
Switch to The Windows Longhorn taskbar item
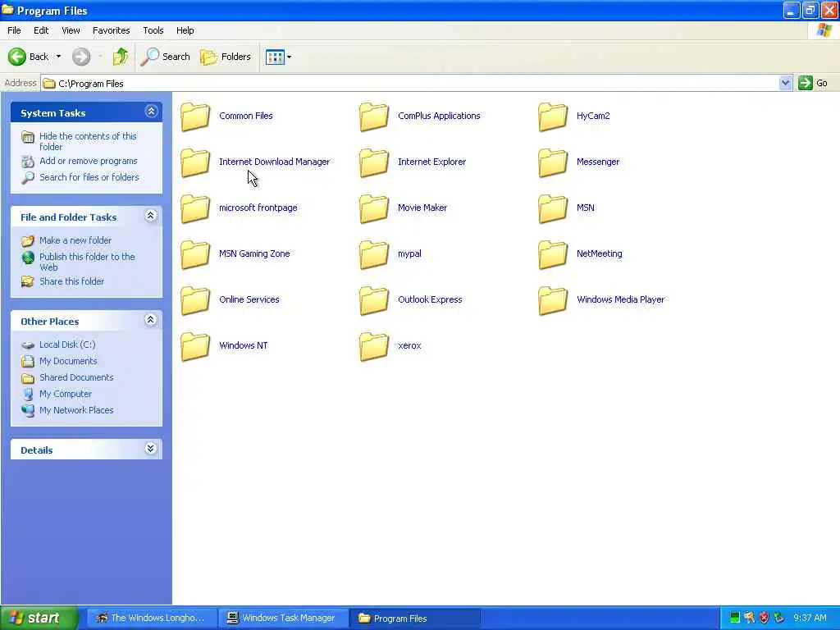point(152,618)
